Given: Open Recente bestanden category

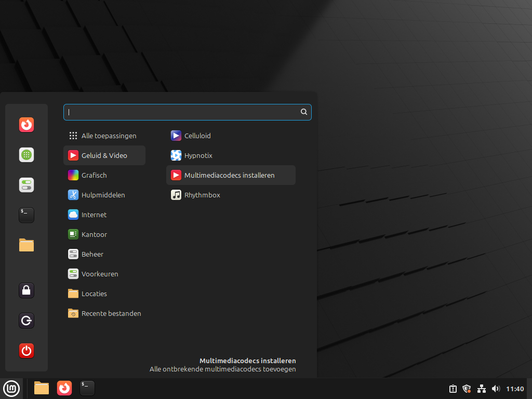Looking at the screenshot, I should [104, 313].
